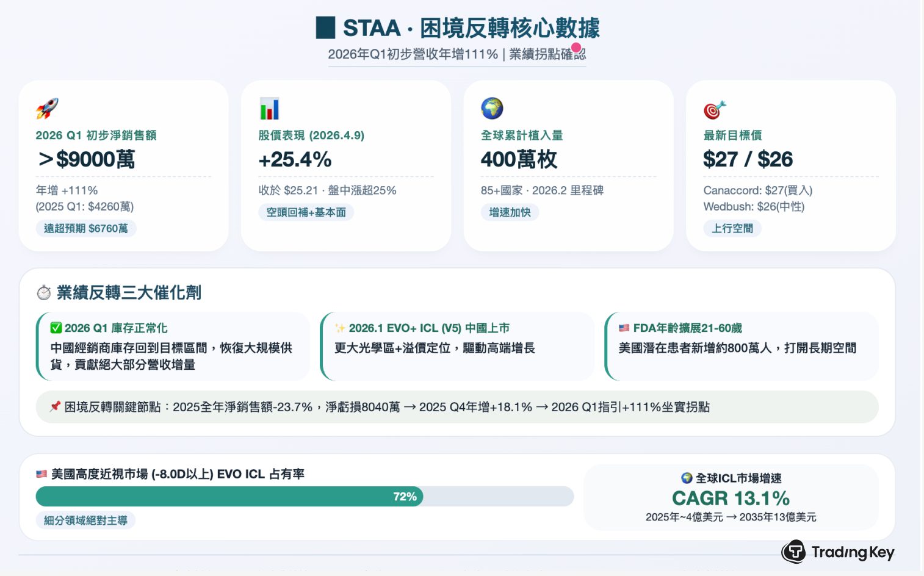Click the pink dot near the subtitle

click(576, 48)
